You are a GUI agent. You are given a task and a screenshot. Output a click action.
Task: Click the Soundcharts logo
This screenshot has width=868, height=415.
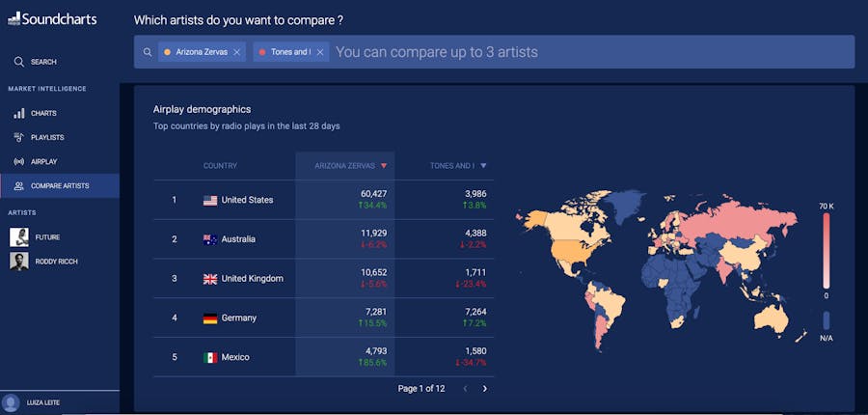click(x=52, y=19)
